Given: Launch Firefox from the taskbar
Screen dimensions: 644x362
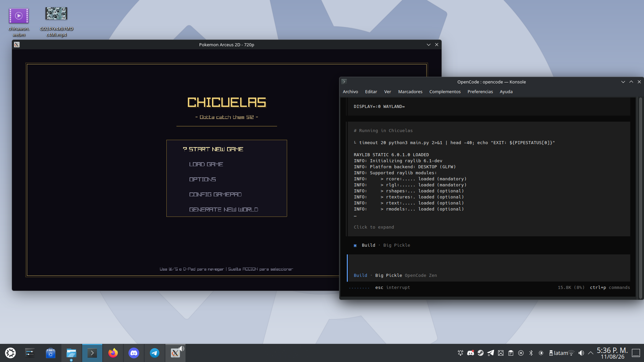Looking at the screenshot, I should 113,353.
